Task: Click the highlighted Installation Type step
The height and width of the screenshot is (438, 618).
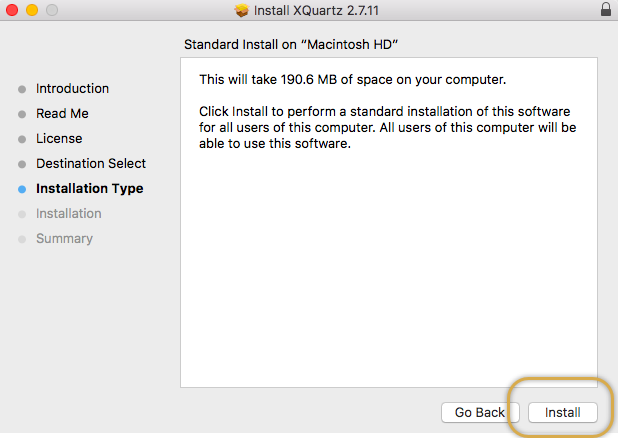Action: click(x=89, y=188)
